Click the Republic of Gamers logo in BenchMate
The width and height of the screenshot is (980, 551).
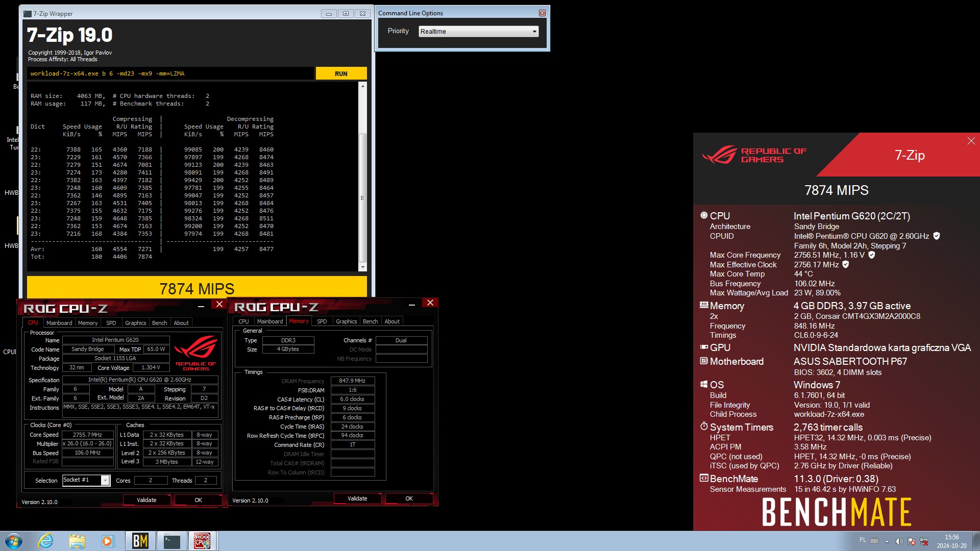coord(754,155)
